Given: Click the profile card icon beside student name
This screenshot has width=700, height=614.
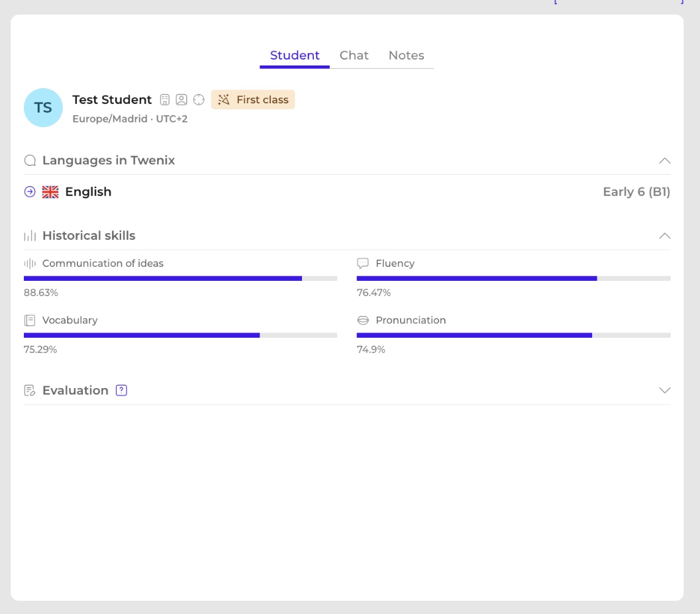Looking at the screenshot, I should [x=181, y=99].
